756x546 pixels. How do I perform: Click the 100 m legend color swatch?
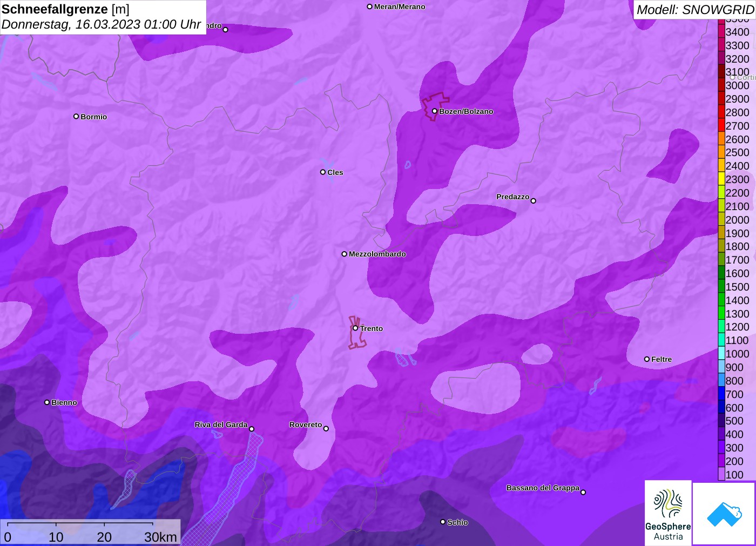click(x=721, y=474)
